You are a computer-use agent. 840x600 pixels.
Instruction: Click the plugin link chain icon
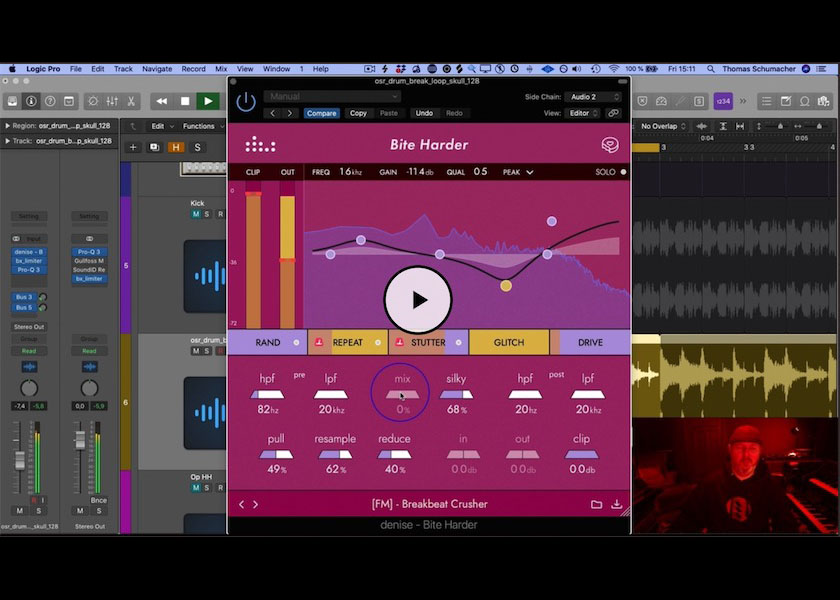pos(613,113)
